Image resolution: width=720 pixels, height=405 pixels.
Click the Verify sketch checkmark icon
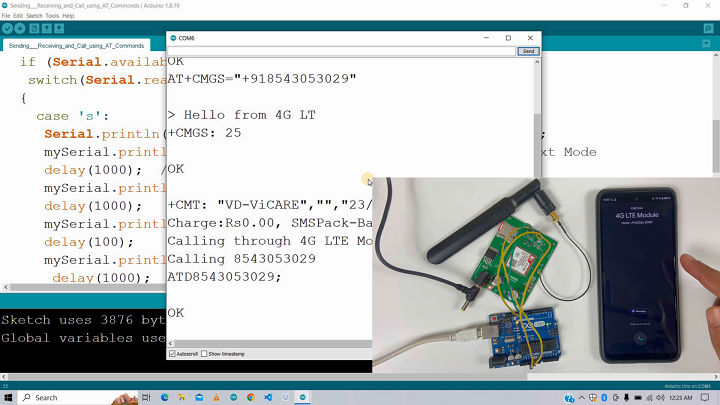click(x=7, y=28)
